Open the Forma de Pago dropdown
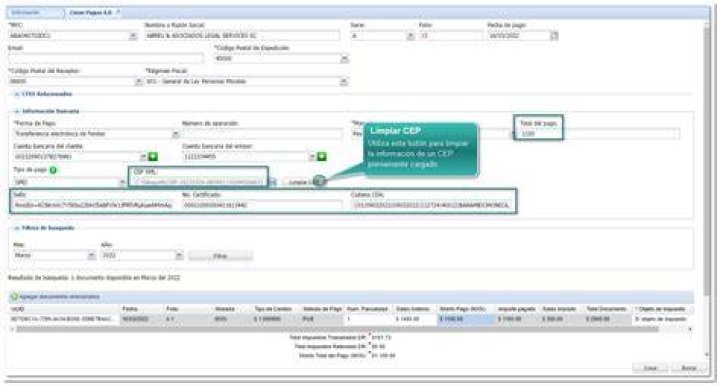The height and width of the screenshot is (386, 720). pyautogui.click(x=175, y=134)
